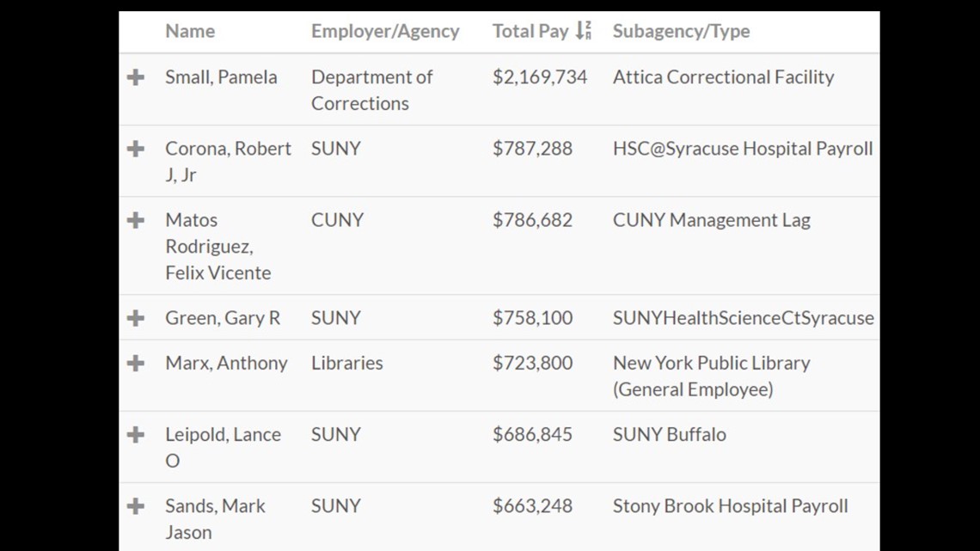This screenshot has width=980, height=551.
Task: Sort by Employer/Agency column header
Action: click(x=385, y=31)
